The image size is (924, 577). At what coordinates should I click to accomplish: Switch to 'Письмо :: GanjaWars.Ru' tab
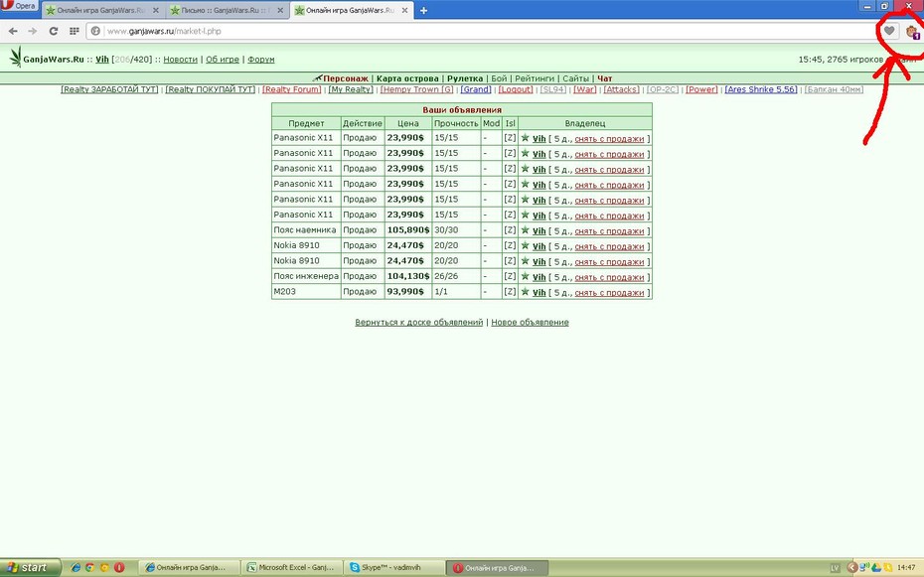pyautogui.click(x=226, y=11)
